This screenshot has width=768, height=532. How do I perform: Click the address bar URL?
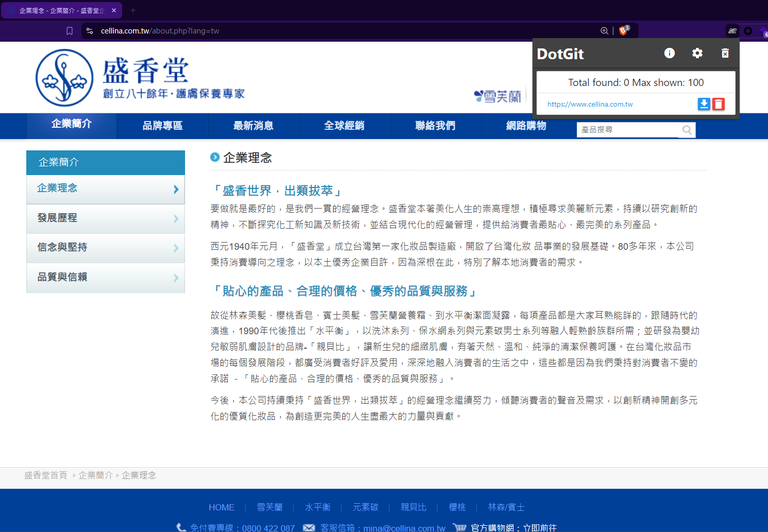coord(160,31)
